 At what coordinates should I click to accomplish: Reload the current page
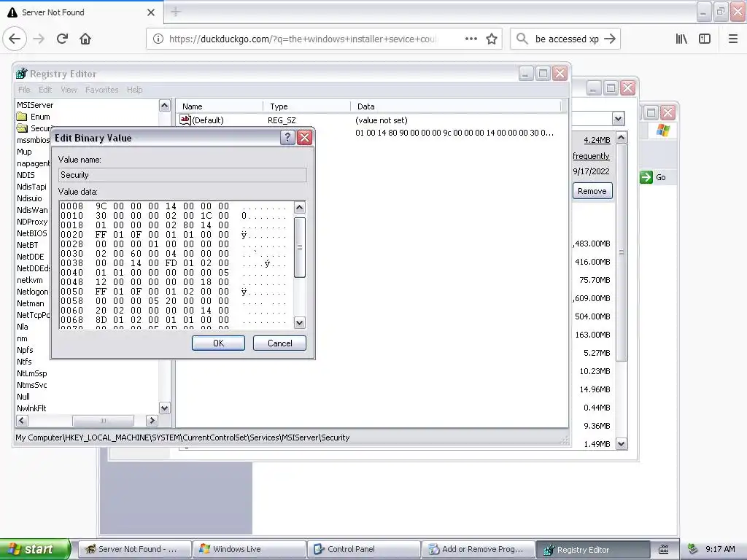(x=62, y=39)
